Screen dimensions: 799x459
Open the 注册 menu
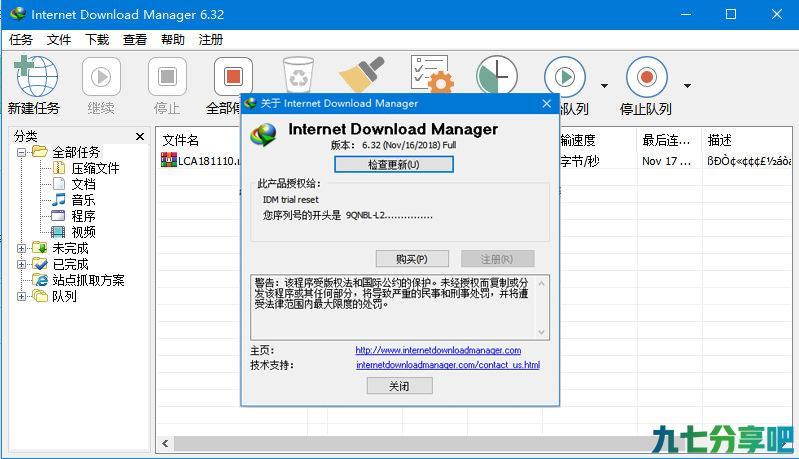click(210, 40)
